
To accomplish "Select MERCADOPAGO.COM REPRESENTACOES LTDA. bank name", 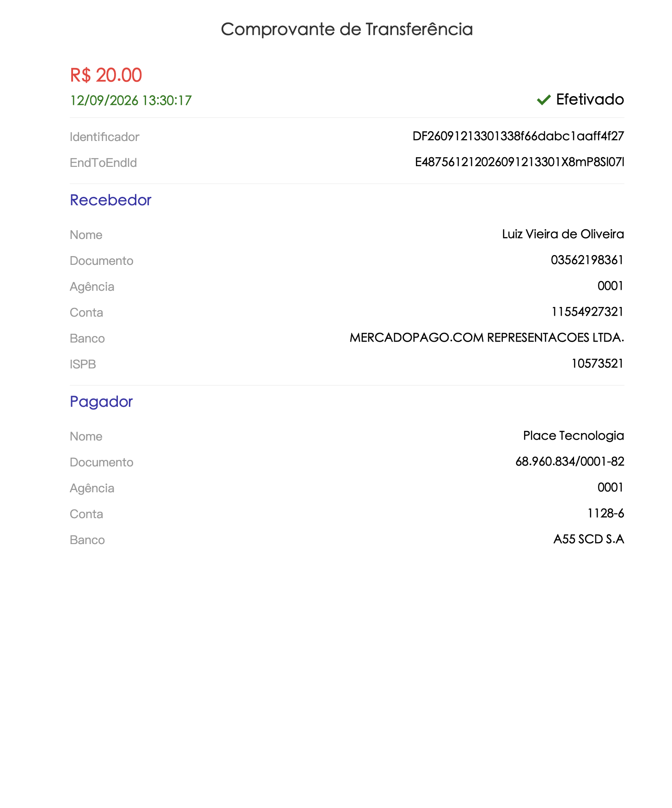I will [487, 337].
